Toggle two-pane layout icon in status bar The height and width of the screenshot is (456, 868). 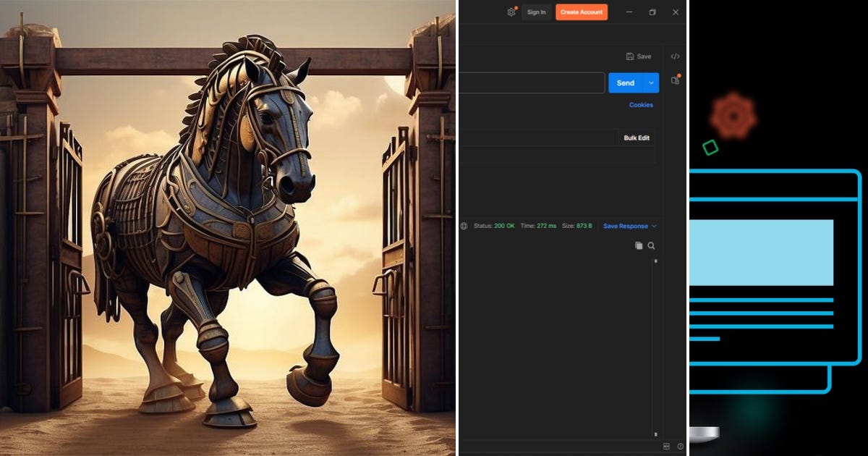click(x=666, y=447)
